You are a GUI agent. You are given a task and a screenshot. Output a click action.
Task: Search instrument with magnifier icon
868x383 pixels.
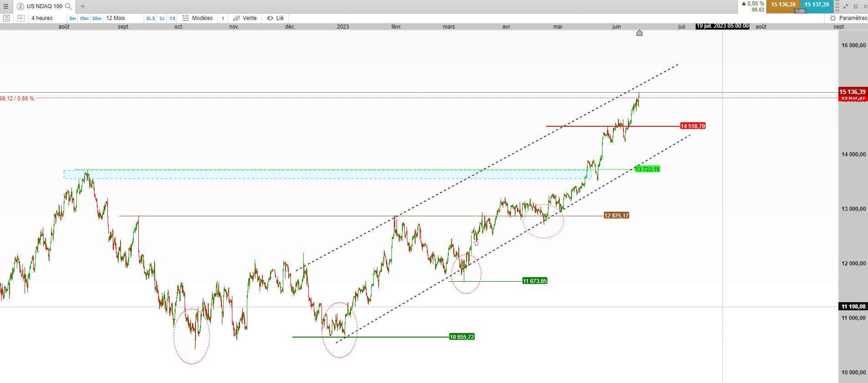tap(68, 6)
